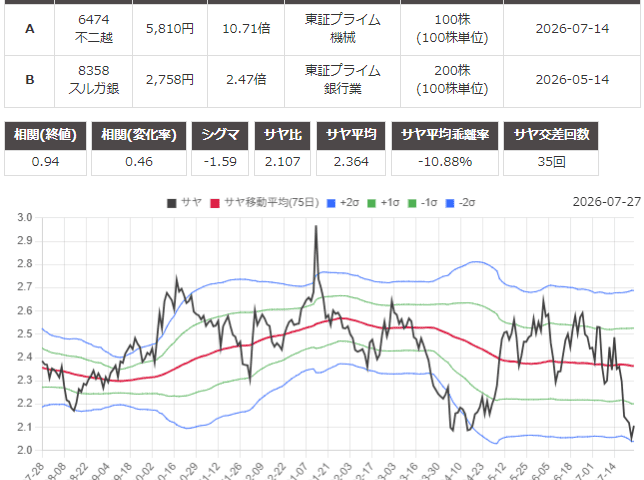Viewport: 644px width, 480px height.
Task: Click the chart date label 2026-07-27
Action: pyautogui.click(x=607, y=202)
